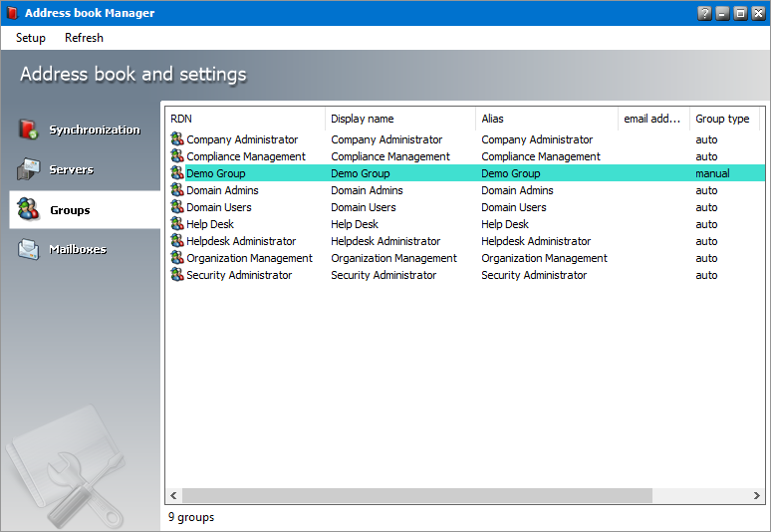Click the Groups sidebar icon
The image size is (771, 532).
[x=28, y=210]
